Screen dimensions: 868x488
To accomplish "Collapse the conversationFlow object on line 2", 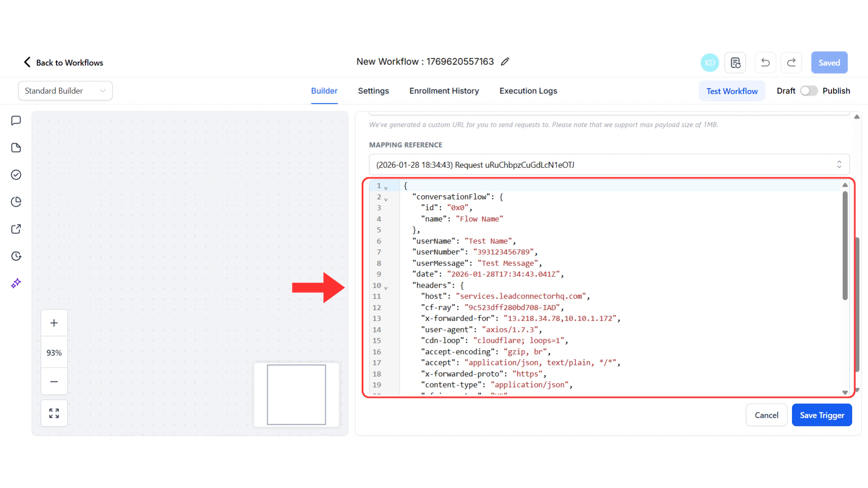I will 386,198.
